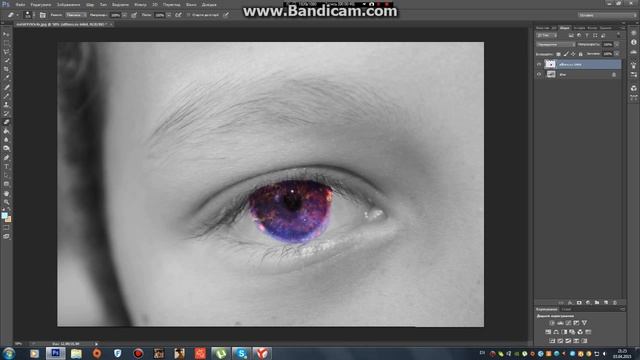
Task: Toggle lock layer position
Action: (x=573, y=54)
